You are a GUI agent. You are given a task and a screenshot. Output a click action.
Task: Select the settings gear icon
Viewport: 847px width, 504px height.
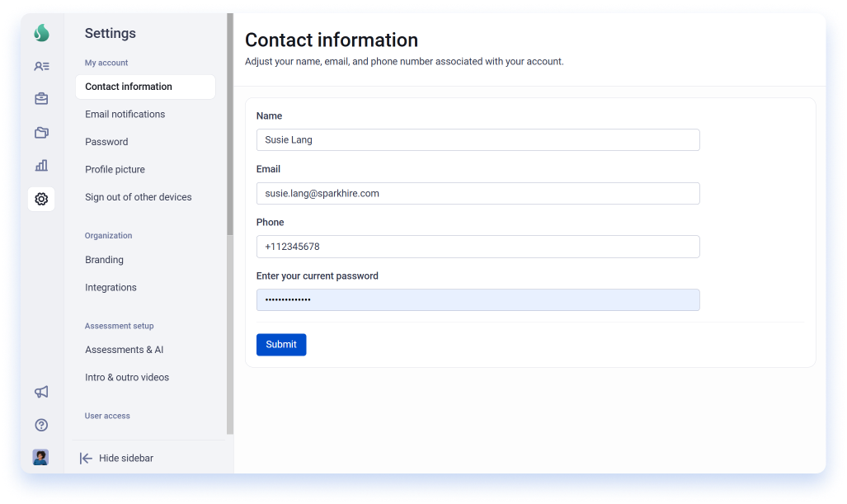tap(41, 199)
